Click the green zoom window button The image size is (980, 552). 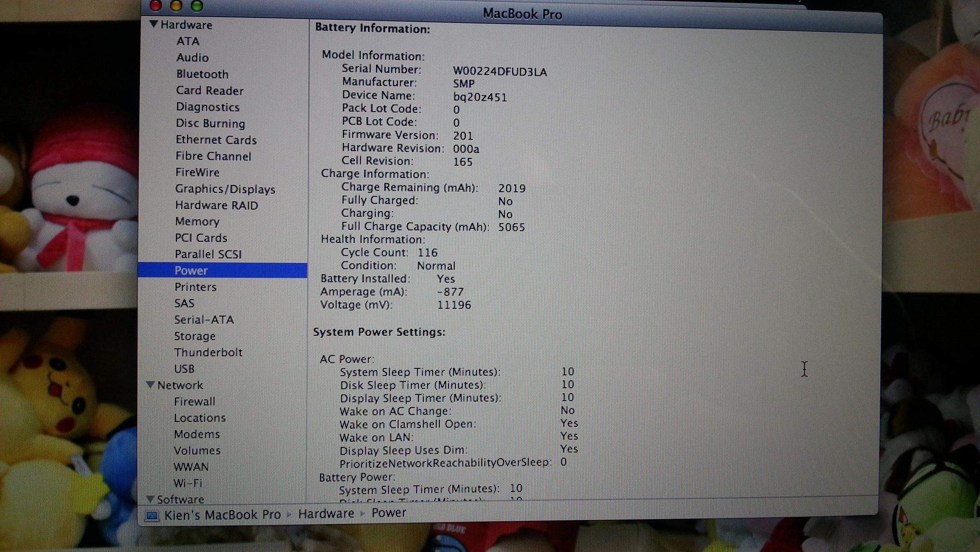click(197, 6)
